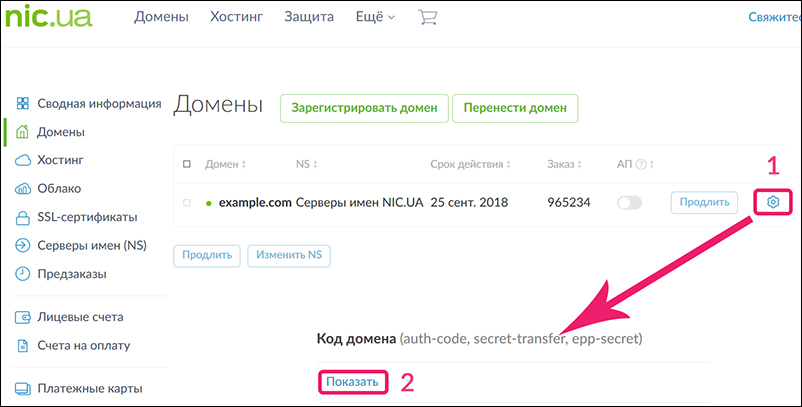Select the example.com row checkbox
Viewport: 802px width, 407px height.
(186, 203)
